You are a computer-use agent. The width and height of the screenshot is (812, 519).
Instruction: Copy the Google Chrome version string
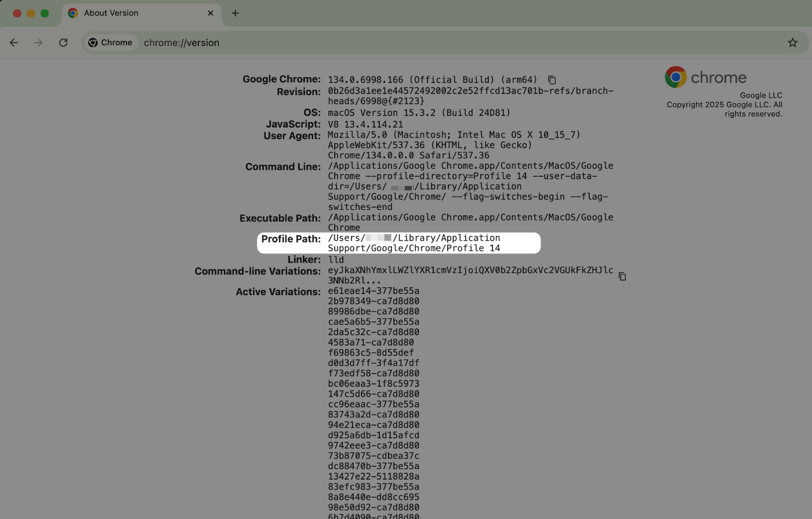tap(552, 79)
